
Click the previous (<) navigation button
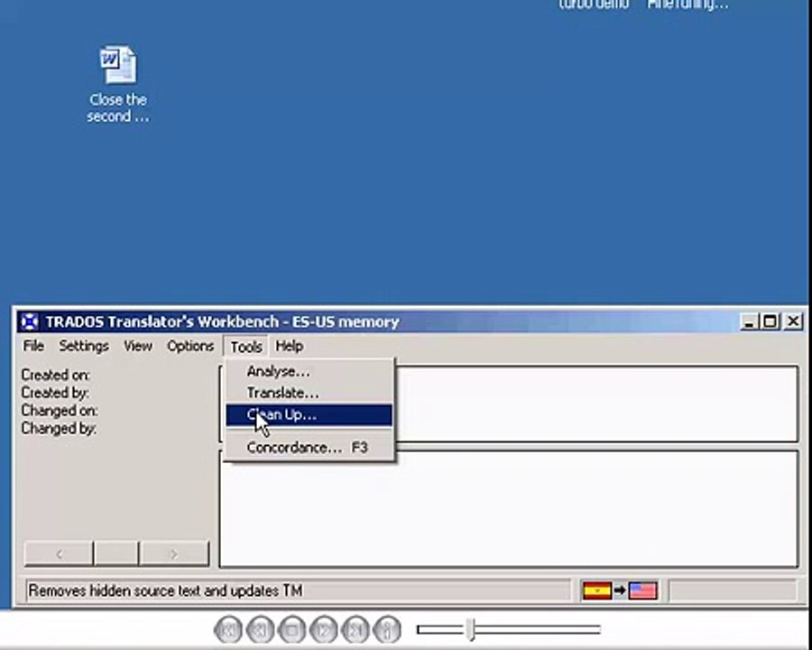point(59,554)
